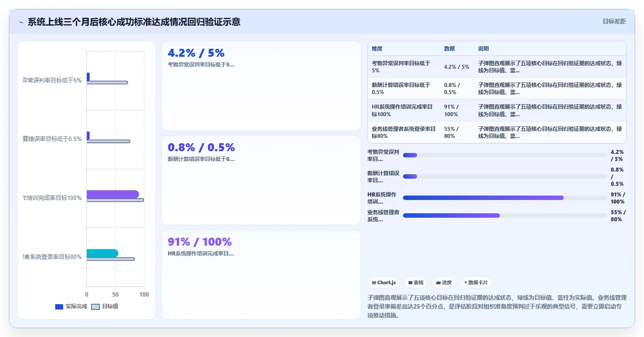The image size is (644, 337).
Task: Select the 数据卡片 chip
Action: (x=476, y=282)
